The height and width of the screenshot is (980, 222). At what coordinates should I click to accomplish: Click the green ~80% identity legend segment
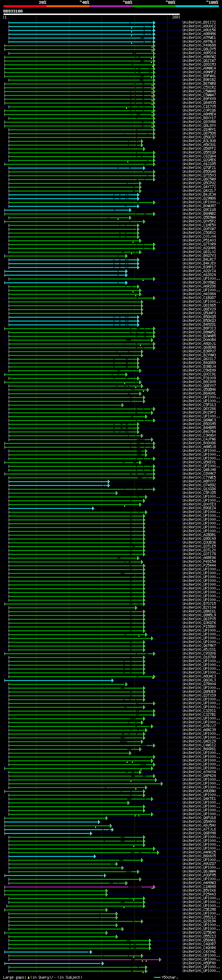point(154,6)
